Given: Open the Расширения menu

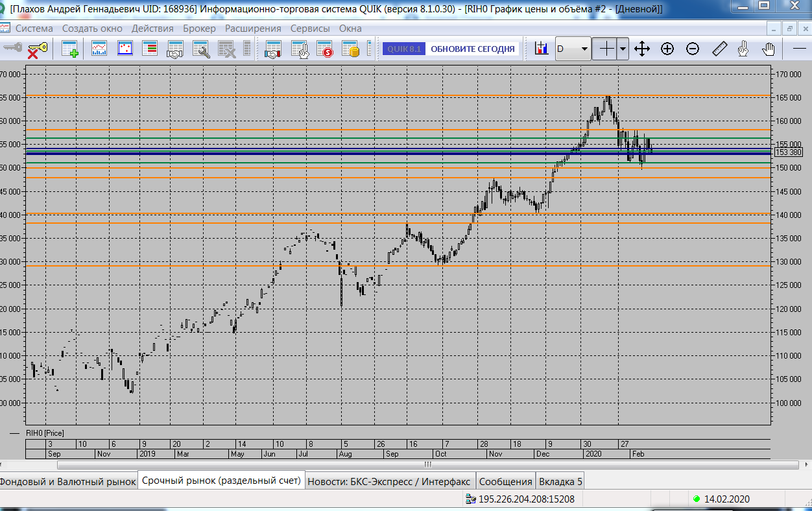Looking at the screenshot, I should [x=253, y=29].
